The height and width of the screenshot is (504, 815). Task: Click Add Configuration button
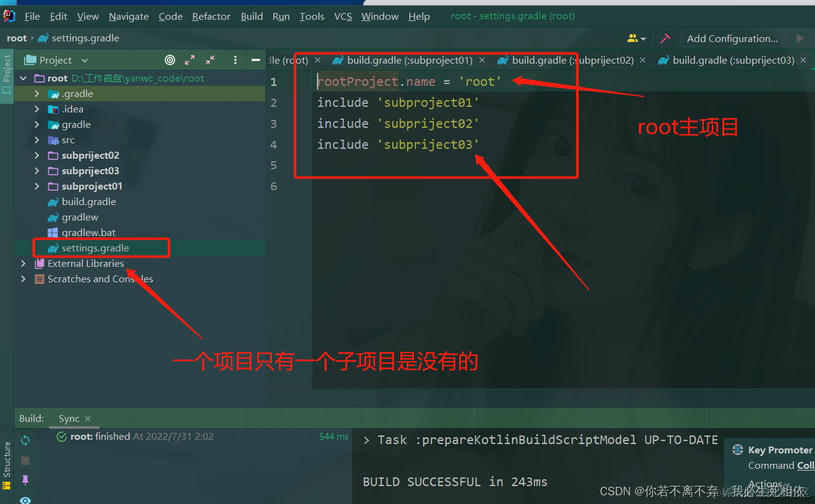coord(732,38)
